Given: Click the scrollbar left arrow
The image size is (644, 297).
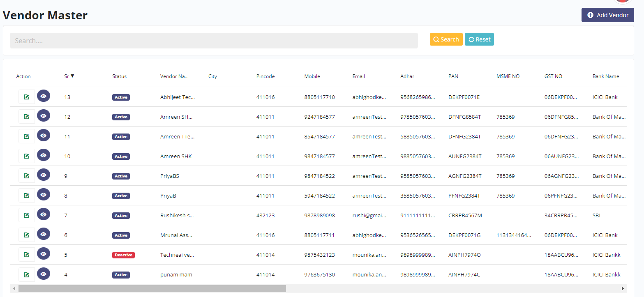Looking at the screenshot, I should point(14,288).
